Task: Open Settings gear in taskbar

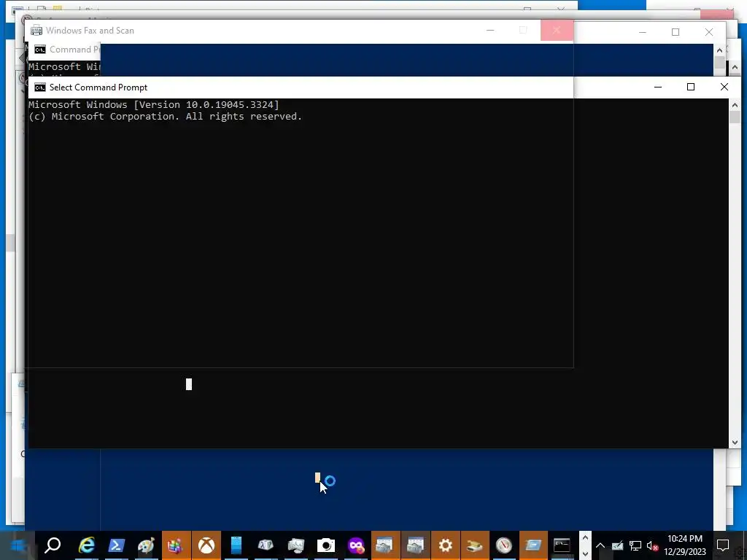Action: (446, 545)
